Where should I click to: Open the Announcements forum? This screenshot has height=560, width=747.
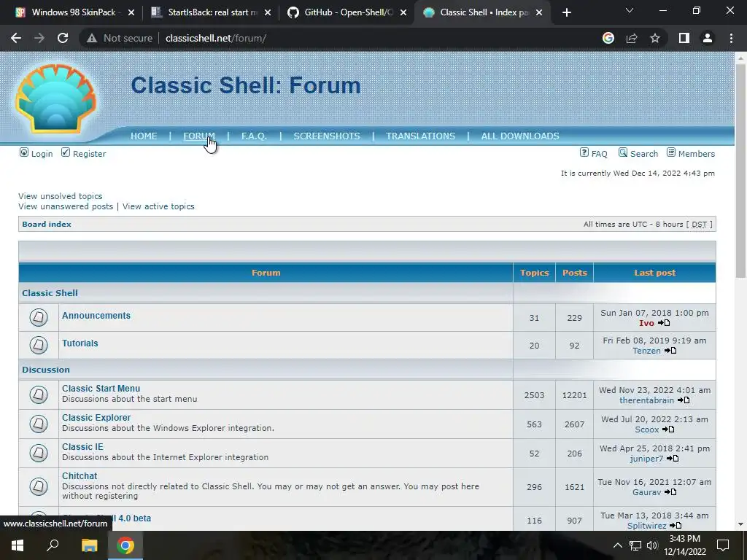[96, 315]
